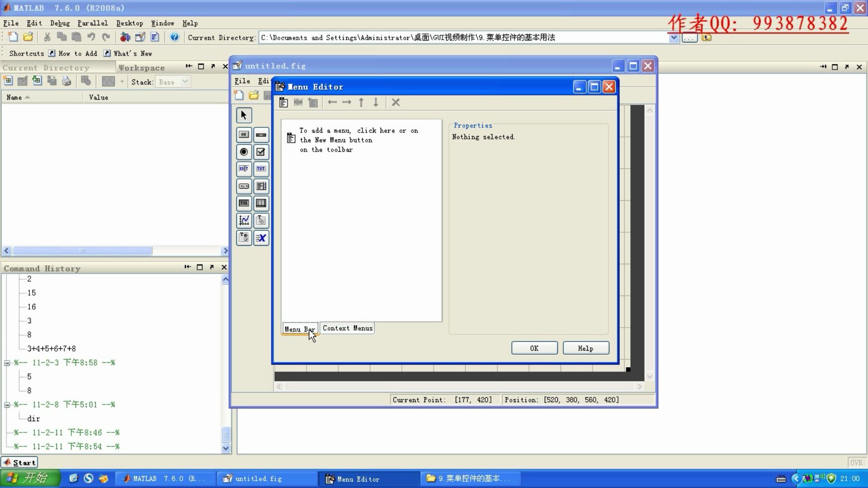Select the move item down arrow icon
868x488 pixels.
376,102
